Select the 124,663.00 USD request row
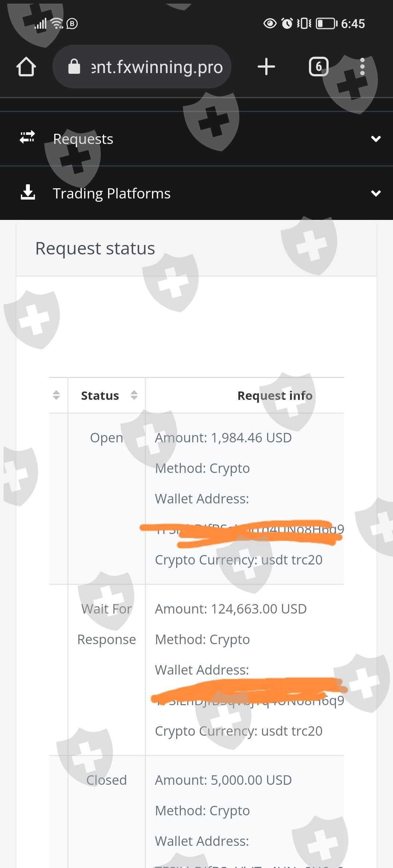The width and height of the screenshot is (393, 868). (x=231, y=609)
